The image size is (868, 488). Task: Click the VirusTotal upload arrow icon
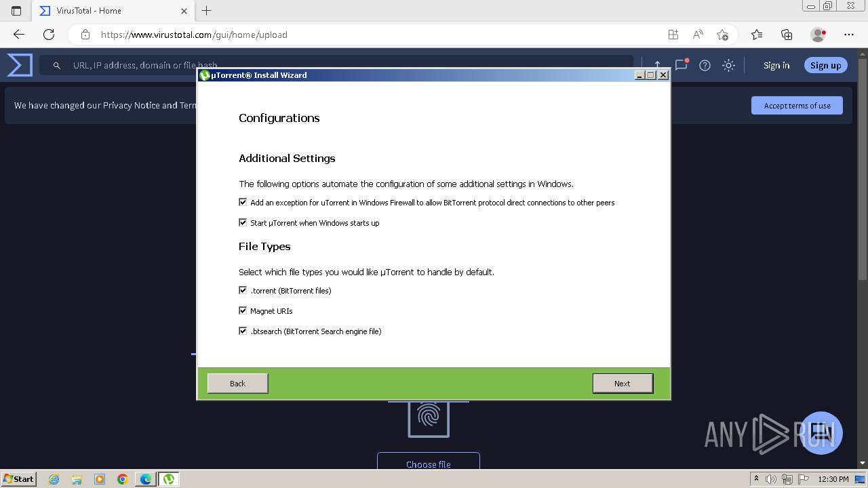click(657, 65)
